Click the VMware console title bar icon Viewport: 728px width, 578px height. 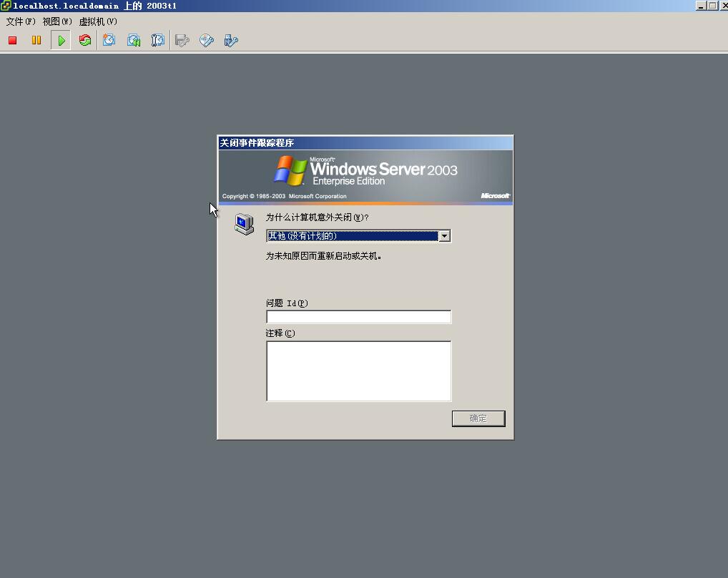[x=6, y=6]
